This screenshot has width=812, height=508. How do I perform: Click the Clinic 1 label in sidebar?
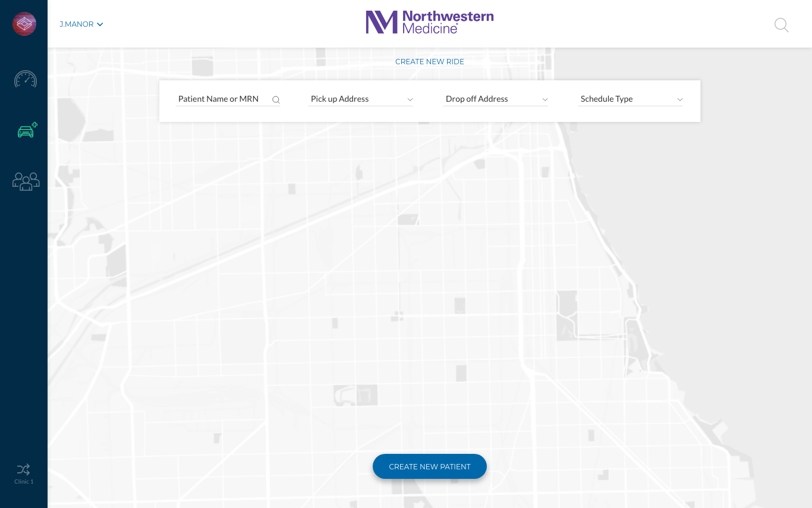tap(24, 482)
